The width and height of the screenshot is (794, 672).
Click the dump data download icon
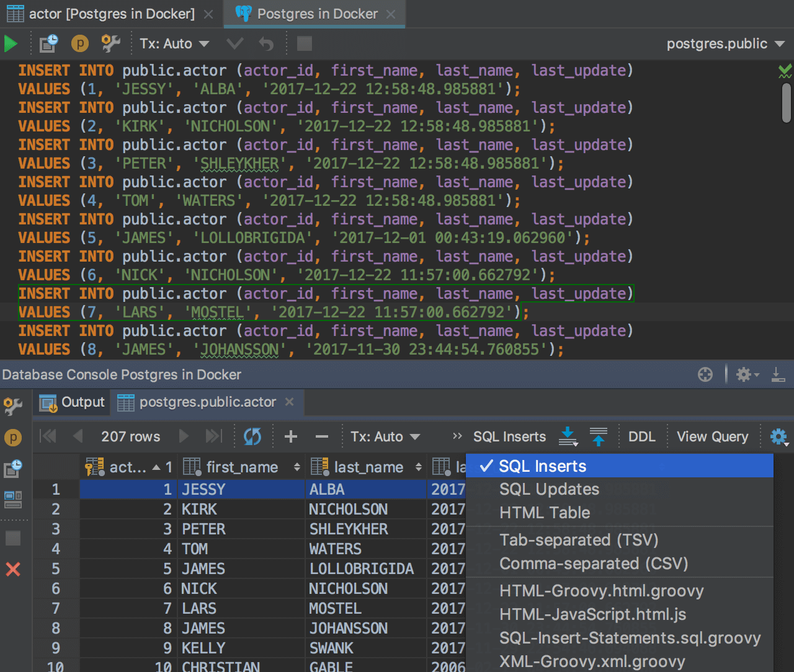[568, 436]
